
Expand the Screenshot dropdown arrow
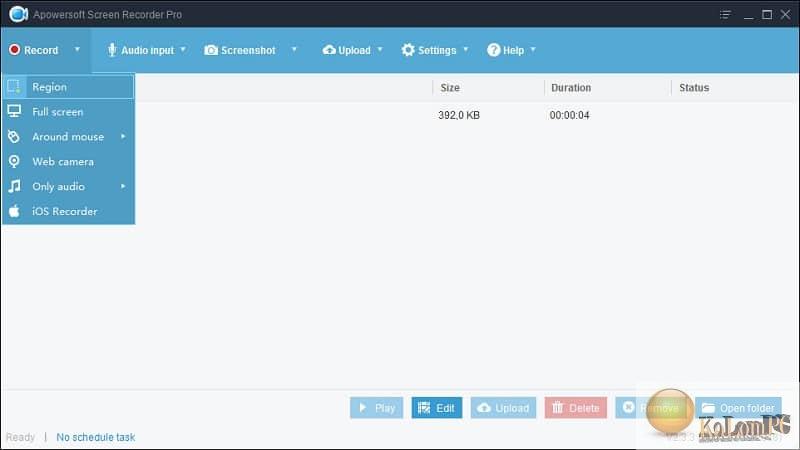click(294, 49)
